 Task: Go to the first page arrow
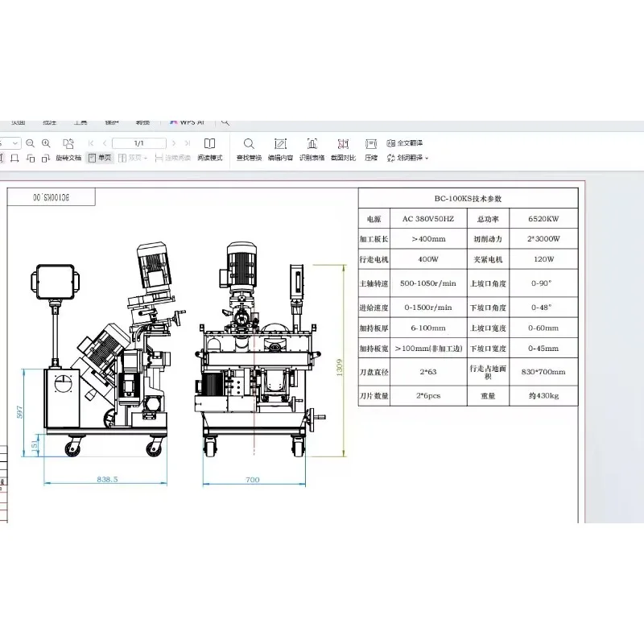point(91,143)
